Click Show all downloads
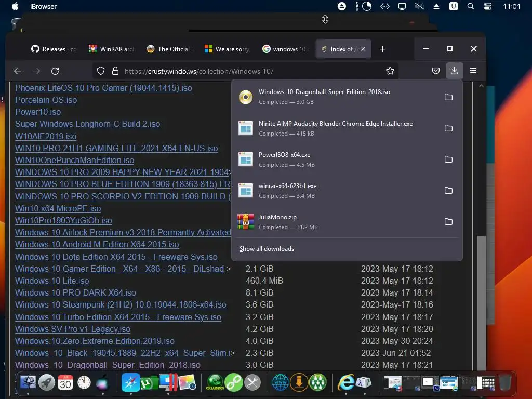The image size is (532, 399). pyautogui.click(x=267, y=249)
